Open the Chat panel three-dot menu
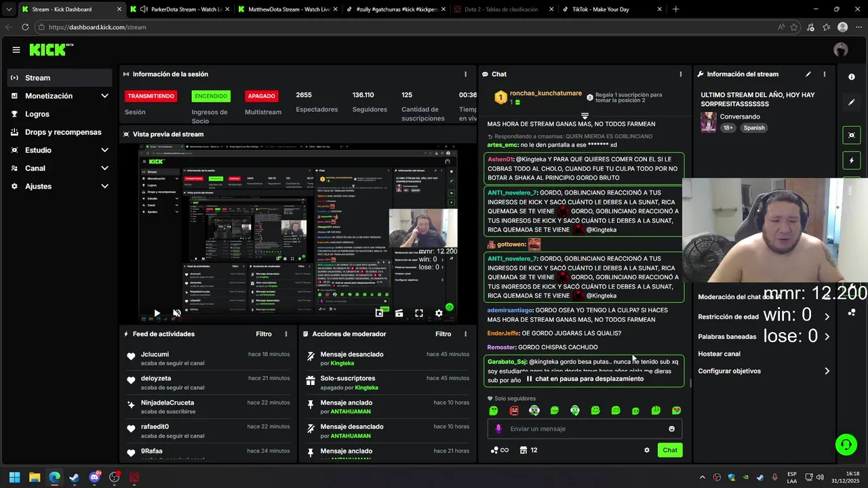 [681, 75]
